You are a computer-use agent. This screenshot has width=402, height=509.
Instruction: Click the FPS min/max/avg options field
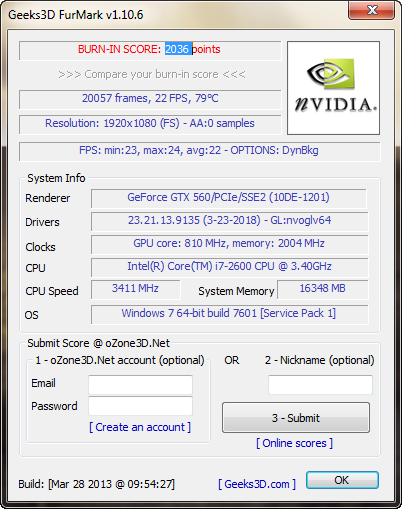(x=199, y=151)
